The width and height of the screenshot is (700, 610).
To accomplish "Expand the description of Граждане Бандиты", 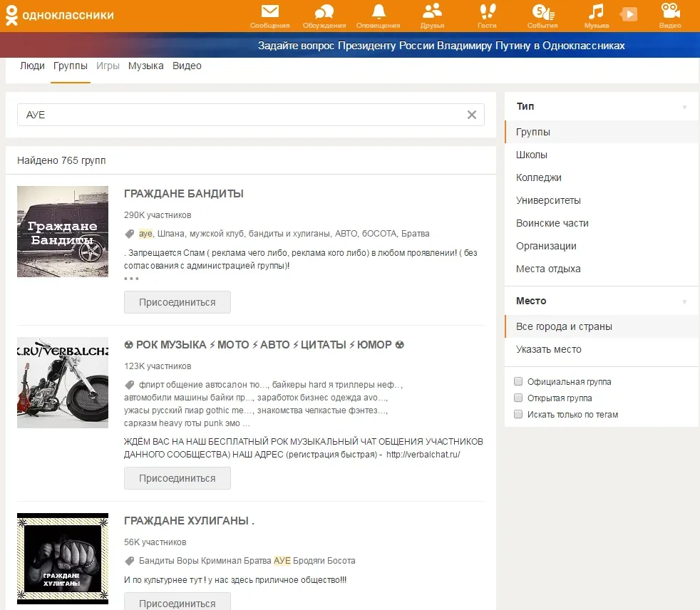I will pos(131,279).
